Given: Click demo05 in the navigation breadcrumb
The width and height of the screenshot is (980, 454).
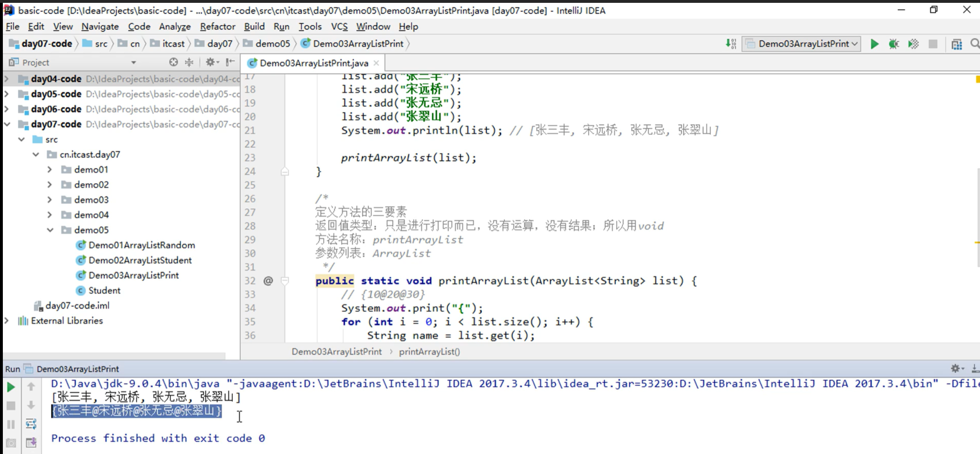Looking at the screenshot, I should (x=272, y=44).
